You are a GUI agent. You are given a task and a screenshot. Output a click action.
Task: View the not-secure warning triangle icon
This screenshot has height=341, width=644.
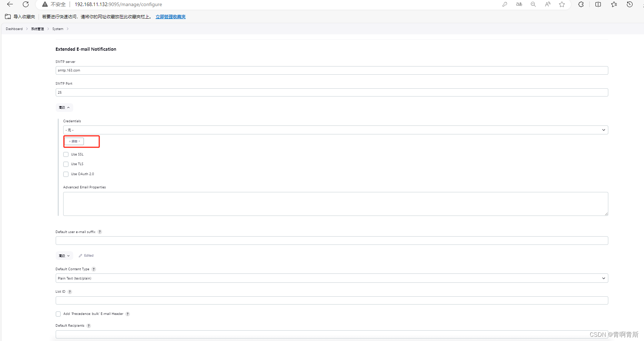click(x=45, y=4)
